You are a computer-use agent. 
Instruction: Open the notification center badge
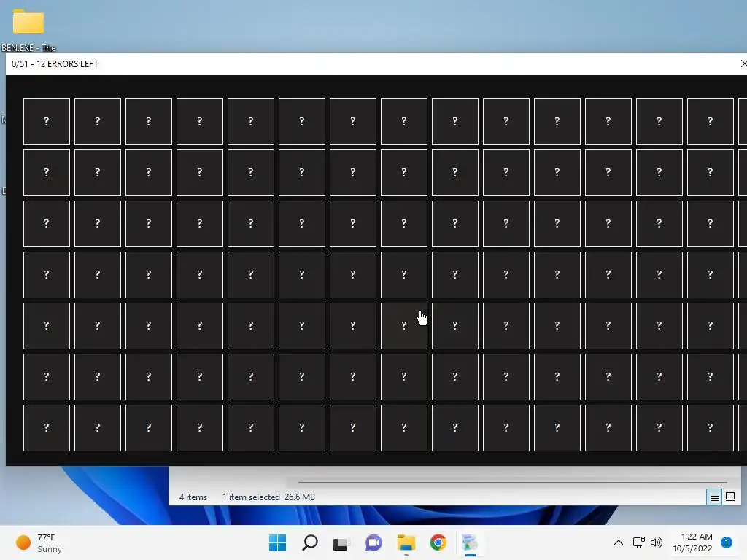pyautogui.click(x=727, y=542)
